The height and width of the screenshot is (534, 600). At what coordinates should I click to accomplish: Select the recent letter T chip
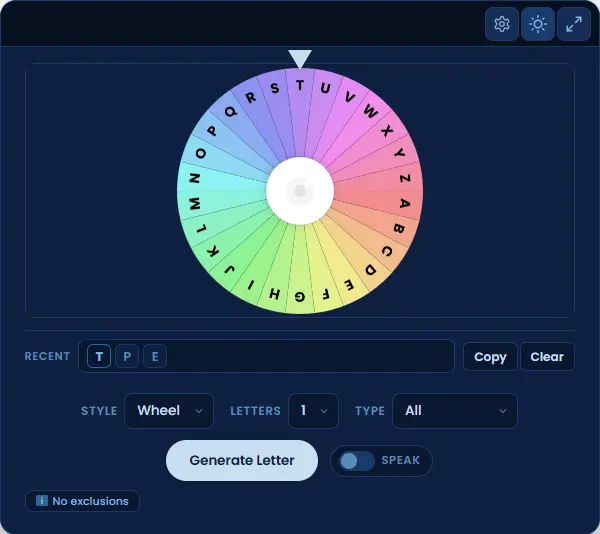(x=99, y=356)
